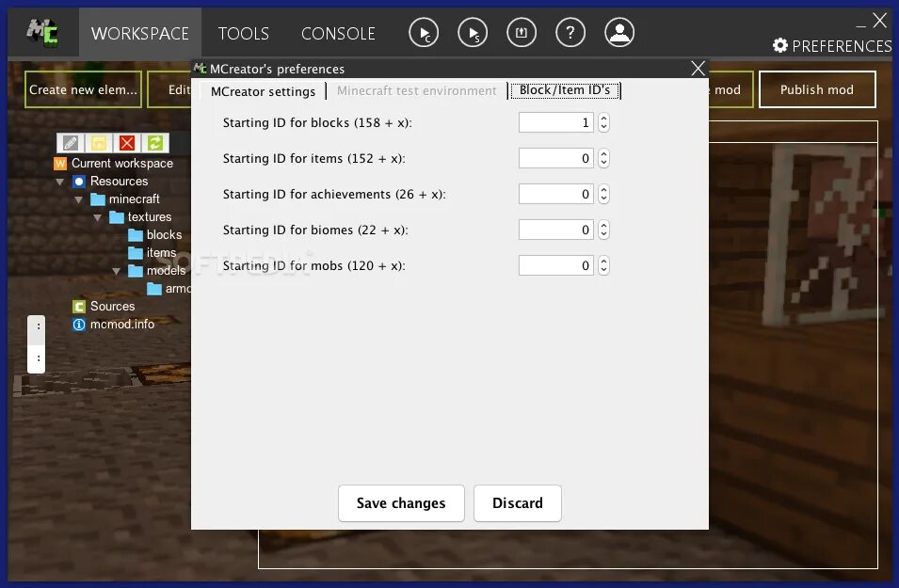
Task: Adjust mobs starting ID stepper arrows
Action: (603, 265)
